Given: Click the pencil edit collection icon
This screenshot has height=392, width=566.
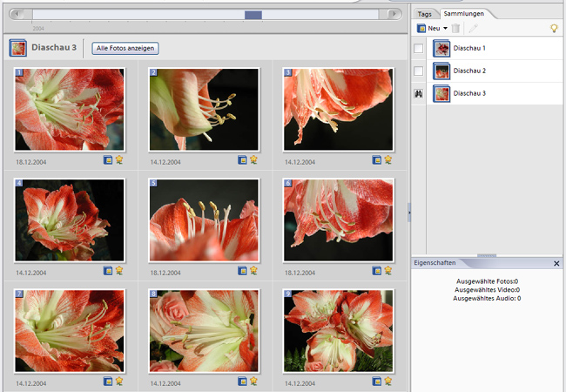Looking at the screenshot, I should click(x=474, y=29).
